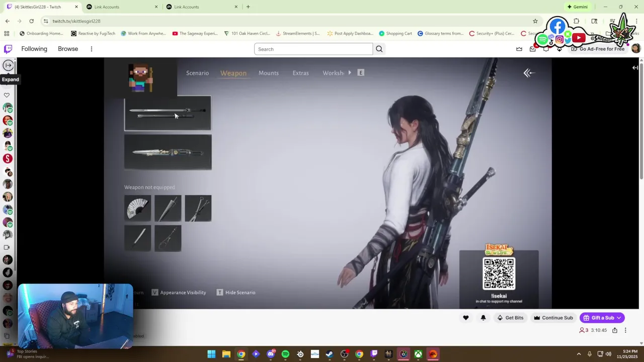Collapse the chat panel arrow
The image size is (644, 362).
pos(635,67)
